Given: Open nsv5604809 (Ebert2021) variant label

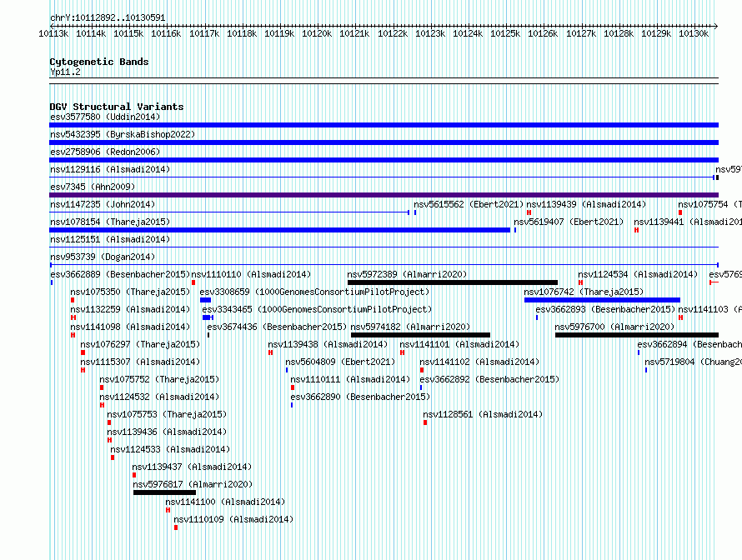Looking at the screenshot, I should (340, 362).
